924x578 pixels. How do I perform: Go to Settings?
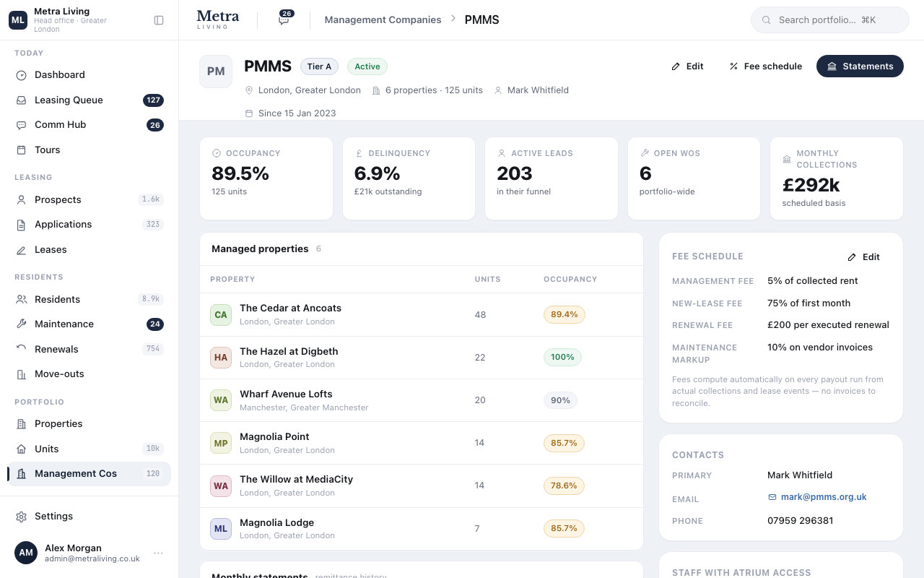point(89,517)
